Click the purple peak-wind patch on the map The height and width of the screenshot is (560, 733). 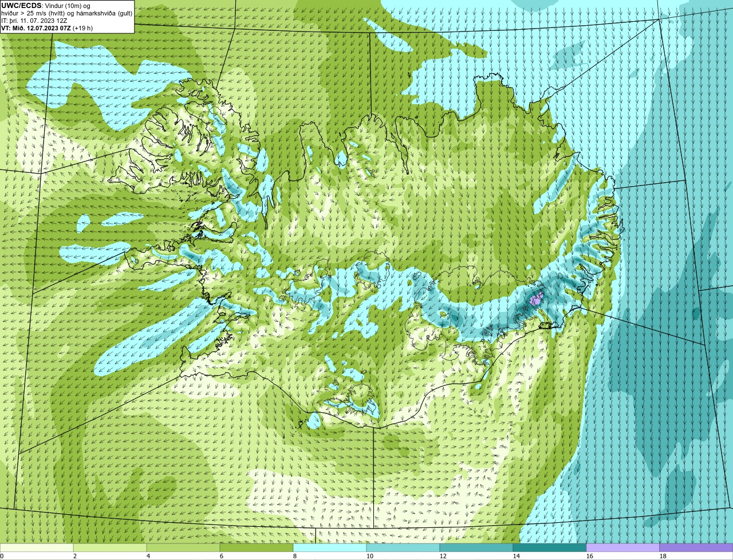pyautogui.click(x=537, y=299)
